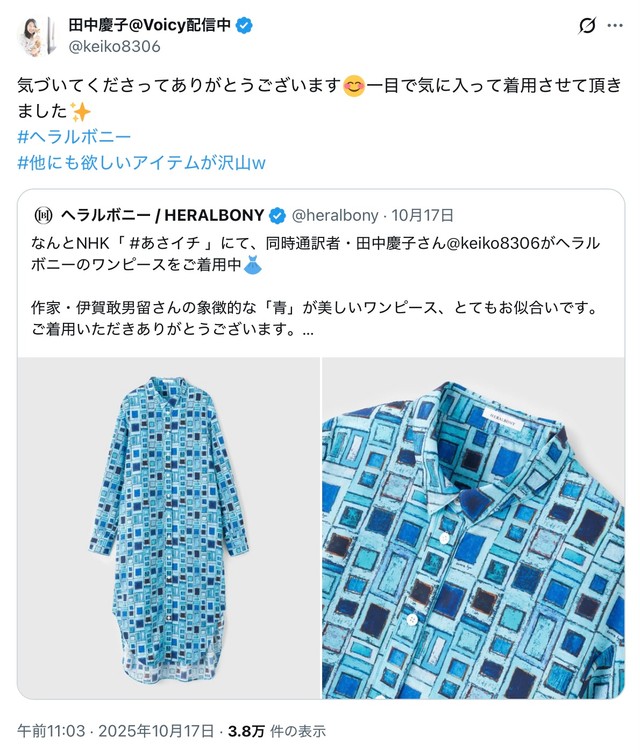Click the HERALBONY round logo avatar
The width and height of the screenshot is (640, 755).
44,216
